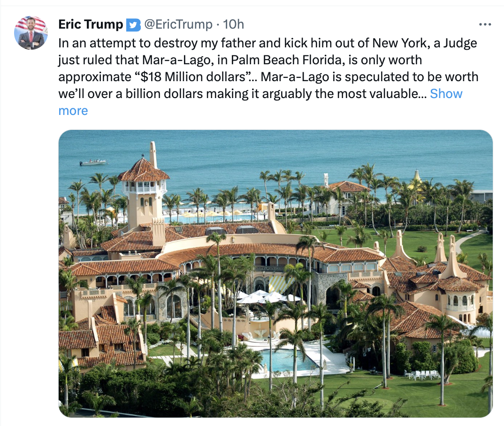Viewport: 504px width, 426px height.
Task: Click the boat on the ocean in the photo
Action: click(93, 162)
